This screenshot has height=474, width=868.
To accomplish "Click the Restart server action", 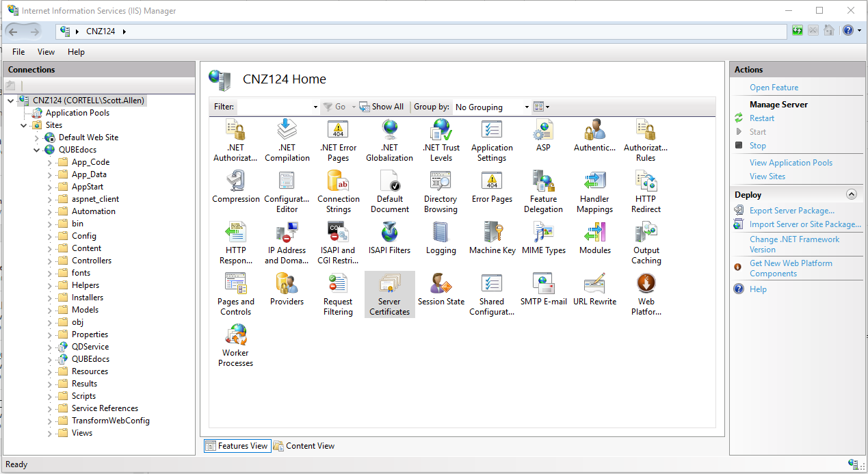I will pos(762,118).
